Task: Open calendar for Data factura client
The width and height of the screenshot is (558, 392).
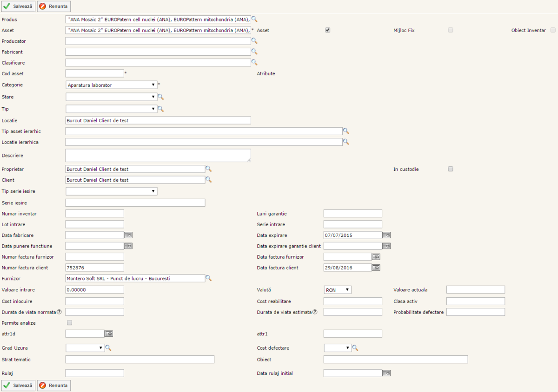Action: [376, 268]
